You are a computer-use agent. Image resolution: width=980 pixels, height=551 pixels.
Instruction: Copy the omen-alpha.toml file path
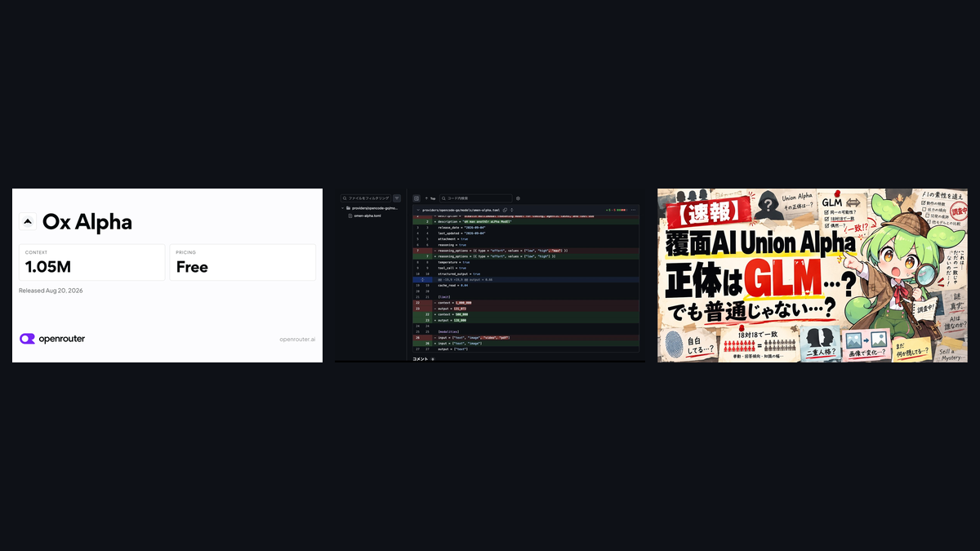tap(505, 210)
